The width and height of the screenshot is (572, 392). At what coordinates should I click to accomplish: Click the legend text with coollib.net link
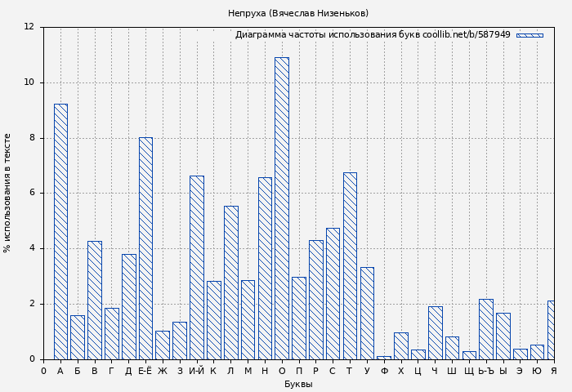click(x=373, y=35)
